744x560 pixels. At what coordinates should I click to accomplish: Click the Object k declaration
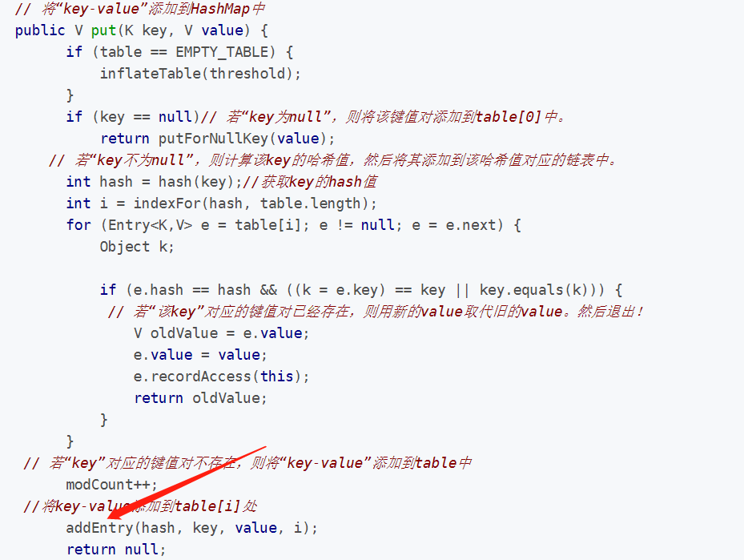(137, 247)
